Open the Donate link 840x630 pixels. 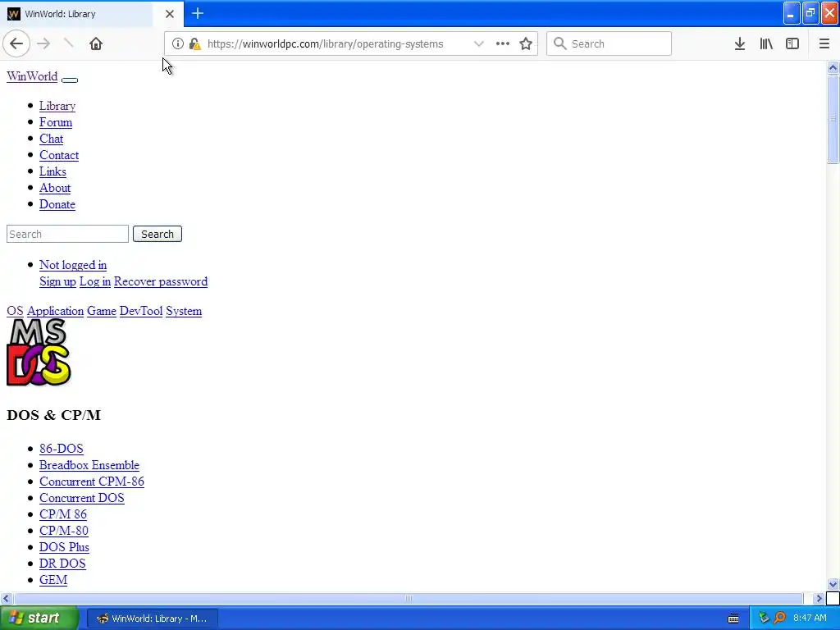(x=57, y=204)
